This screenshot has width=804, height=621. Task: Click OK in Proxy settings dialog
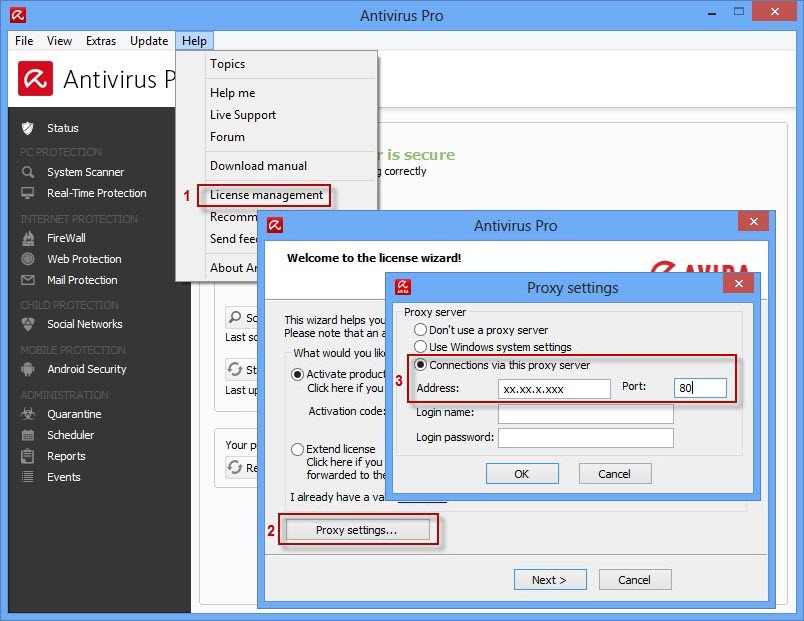[522, 474]
